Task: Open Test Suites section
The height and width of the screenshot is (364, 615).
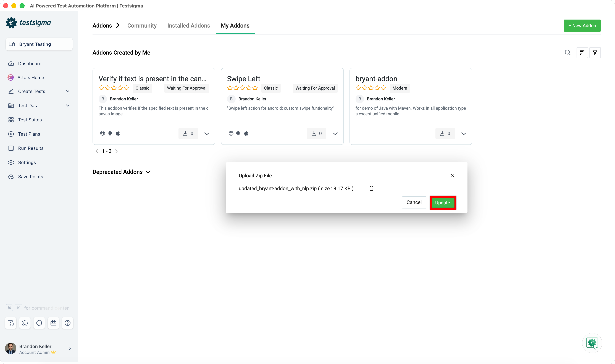Action: [30, 120]
